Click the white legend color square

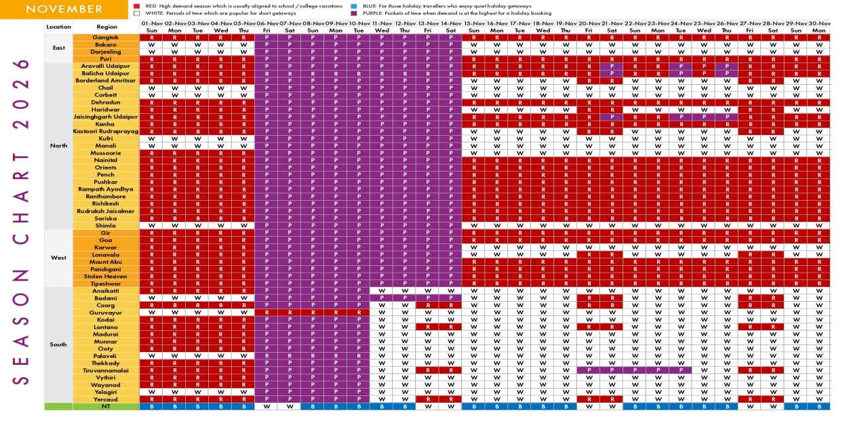coord(137,13)
